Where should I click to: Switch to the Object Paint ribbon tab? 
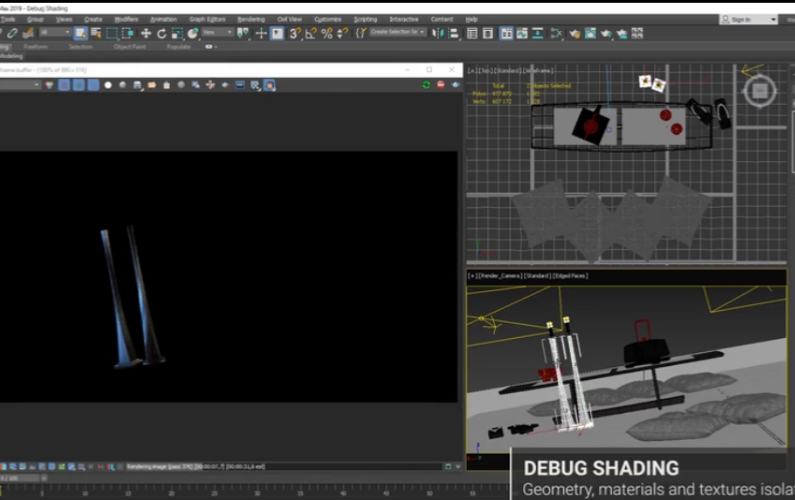pyautogui.click(x=129, y=46)
